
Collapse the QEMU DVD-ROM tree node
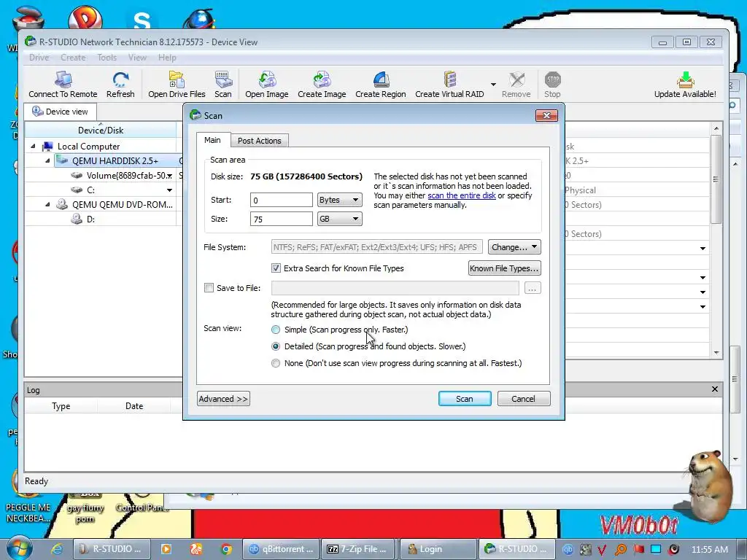tap(47, 204)
